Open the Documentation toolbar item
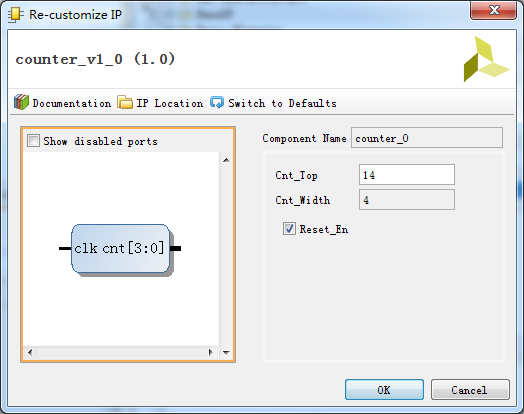Screen dimensions: 524x414 62,103
